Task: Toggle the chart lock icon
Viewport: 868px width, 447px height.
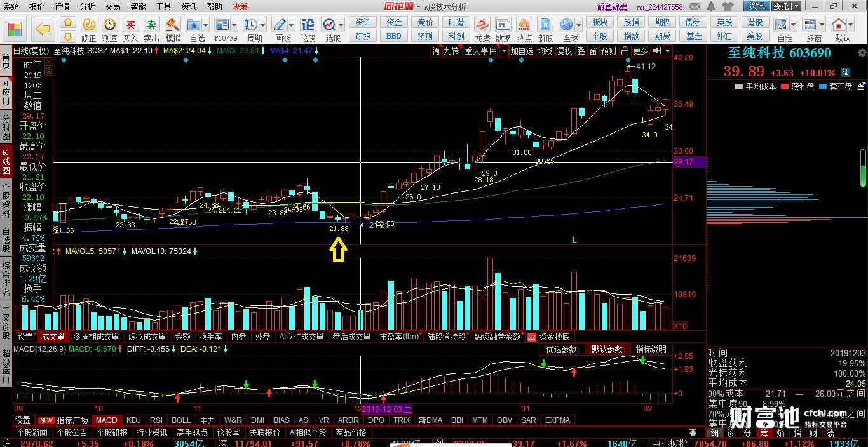Action: pos(625,51)
